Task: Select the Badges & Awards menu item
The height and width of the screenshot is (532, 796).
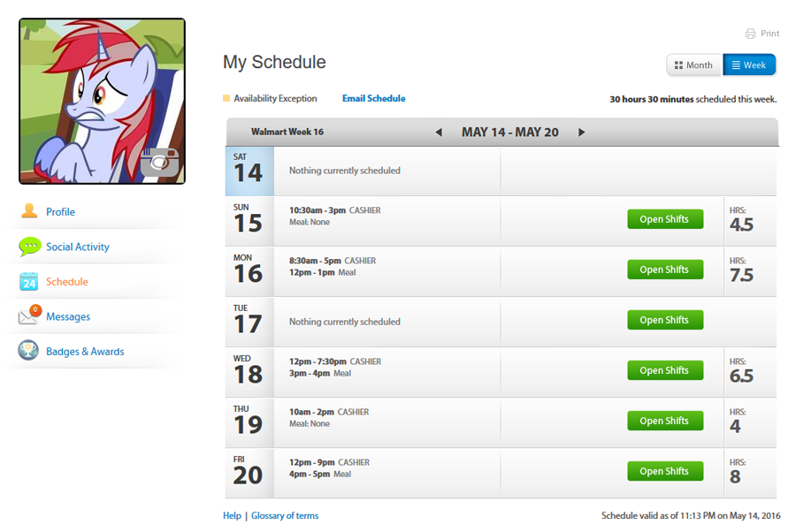Action: click(85, 352)
